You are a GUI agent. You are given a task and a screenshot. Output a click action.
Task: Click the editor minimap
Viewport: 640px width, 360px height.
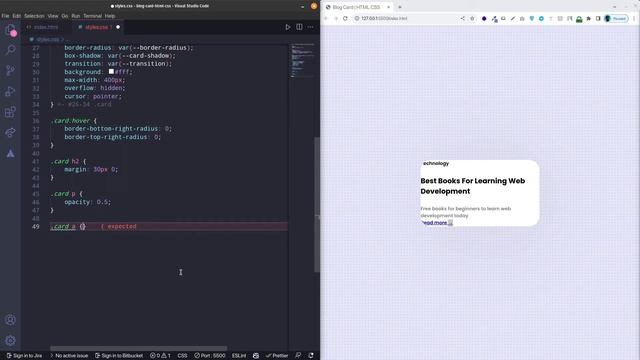(303, 60)
